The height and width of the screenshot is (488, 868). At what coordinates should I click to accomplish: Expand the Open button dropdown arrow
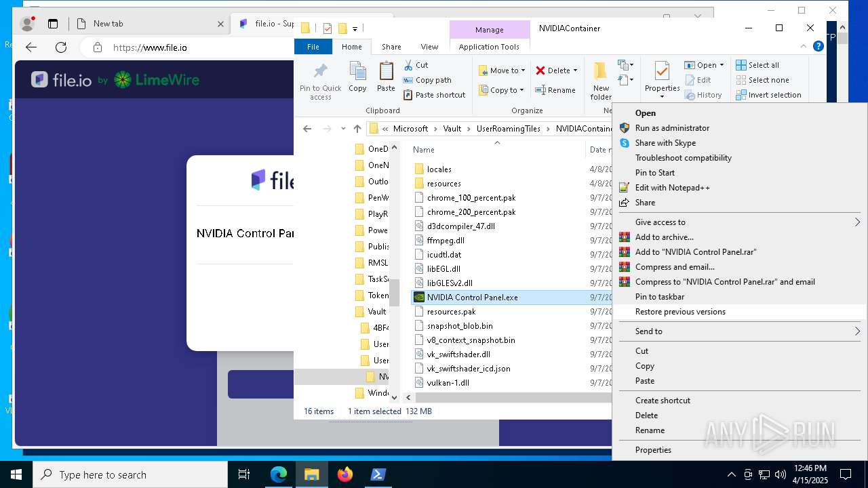coord(722,65)
